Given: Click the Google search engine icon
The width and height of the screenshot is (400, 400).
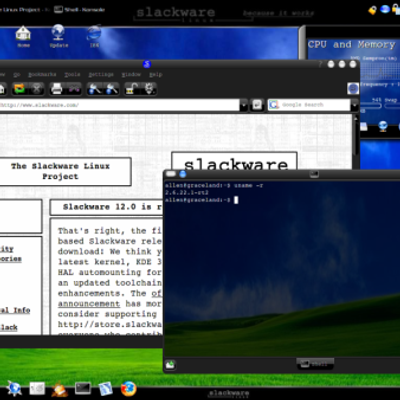Looking at the screenshot, I should click(274, 105).
